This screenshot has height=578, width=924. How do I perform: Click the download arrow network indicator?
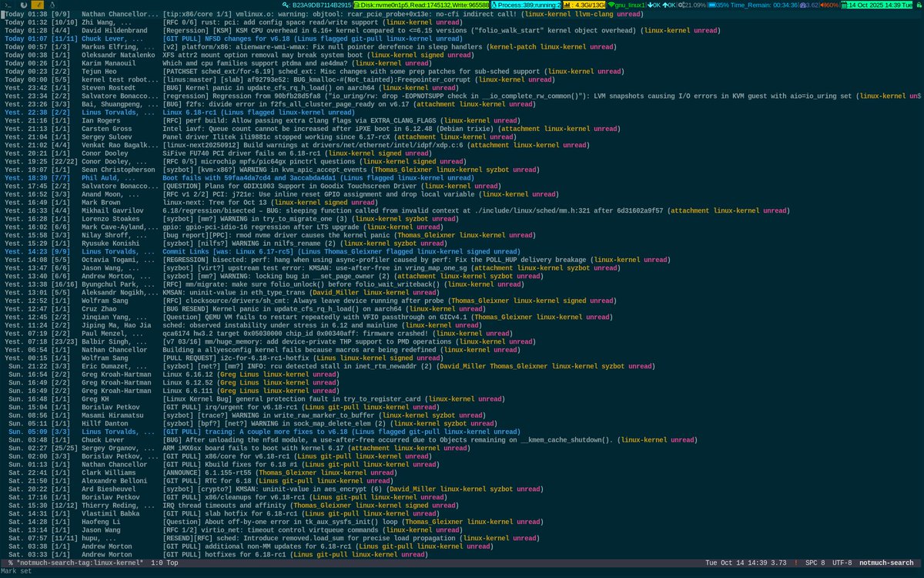coord(650,5)
